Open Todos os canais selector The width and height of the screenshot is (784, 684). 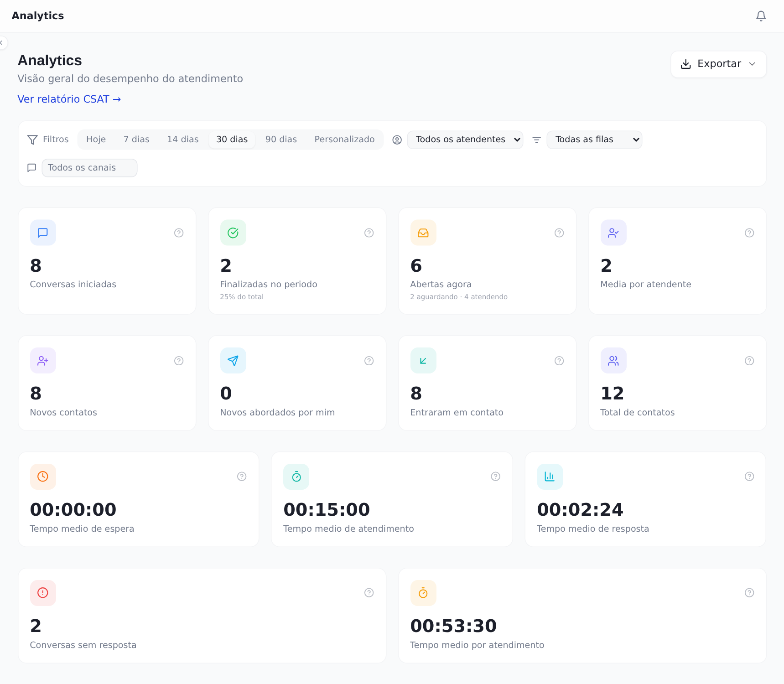point(89,168)
